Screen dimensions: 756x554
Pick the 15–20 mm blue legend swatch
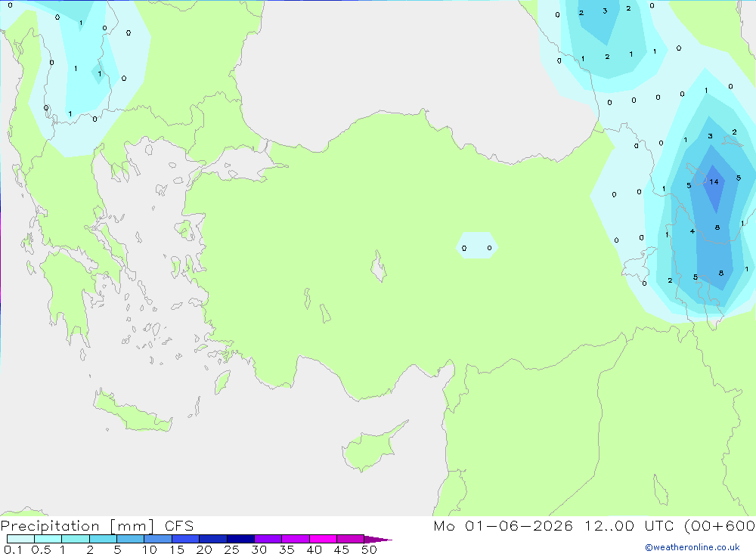pos(186,539)
